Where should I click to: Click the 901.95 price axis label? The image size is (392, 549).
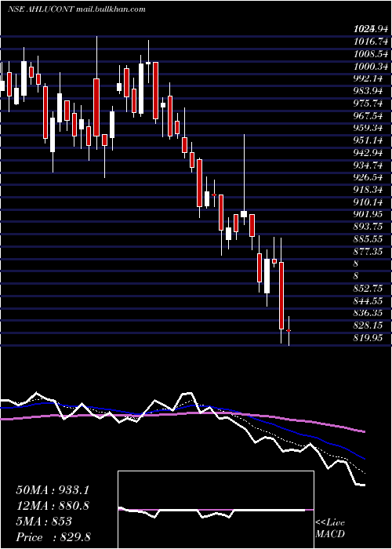[368, 214]
